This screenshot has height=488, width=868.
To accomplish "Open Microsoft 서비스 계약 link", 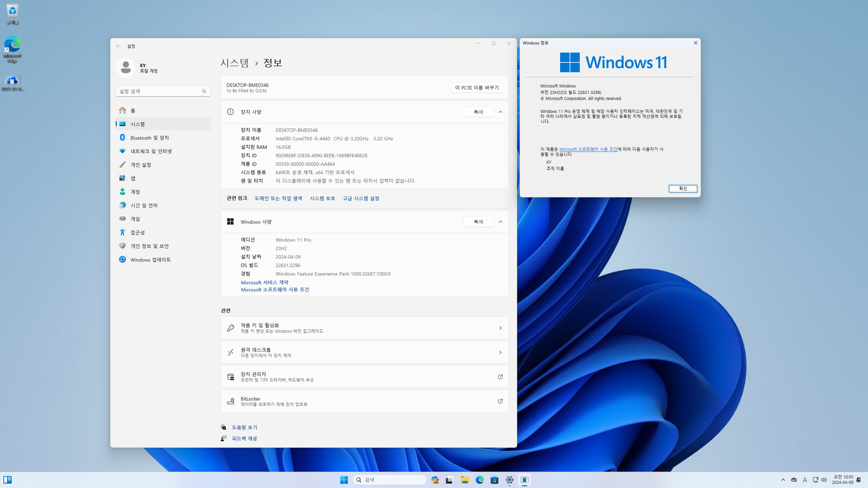I will pyautogui.click(x=264, y=282).
